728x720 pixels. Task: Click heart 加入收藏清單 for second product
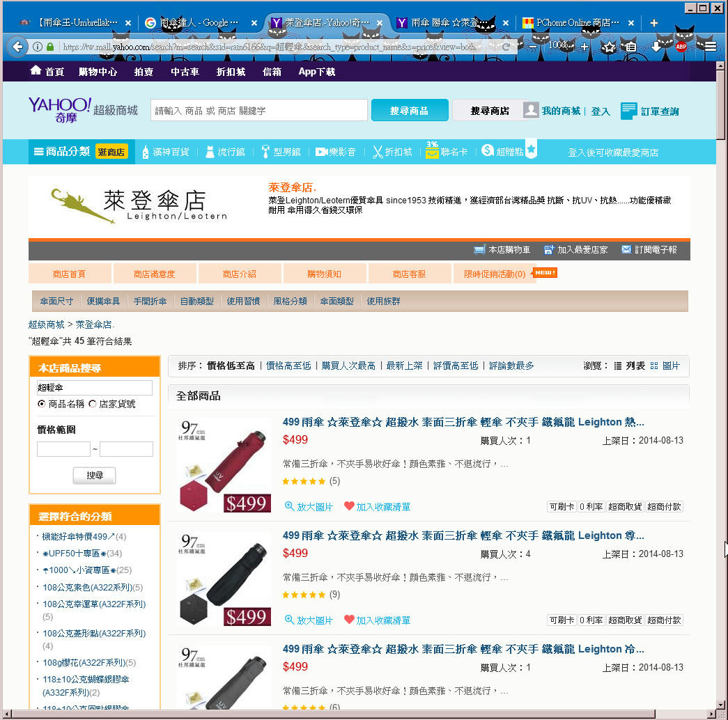(349, 619)
